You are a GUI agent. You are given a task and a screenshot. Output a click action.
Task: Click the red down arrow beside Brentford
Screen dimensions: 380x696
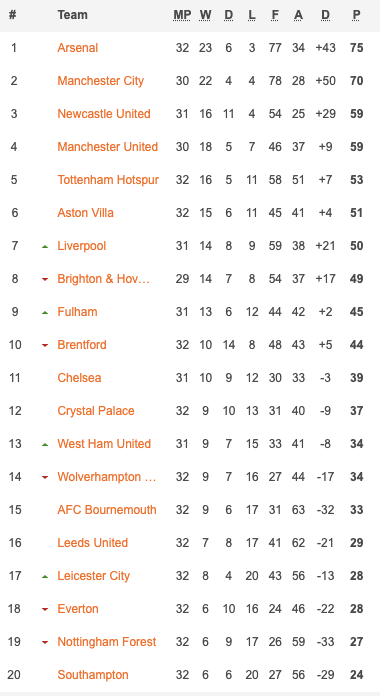coord(45,345)
